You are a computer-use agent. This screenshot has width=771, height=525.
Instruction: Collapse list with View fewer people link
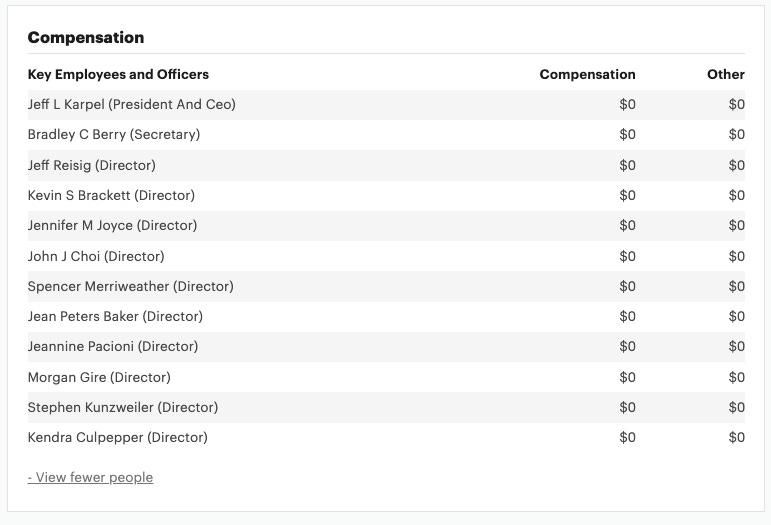tap(90, 477)
